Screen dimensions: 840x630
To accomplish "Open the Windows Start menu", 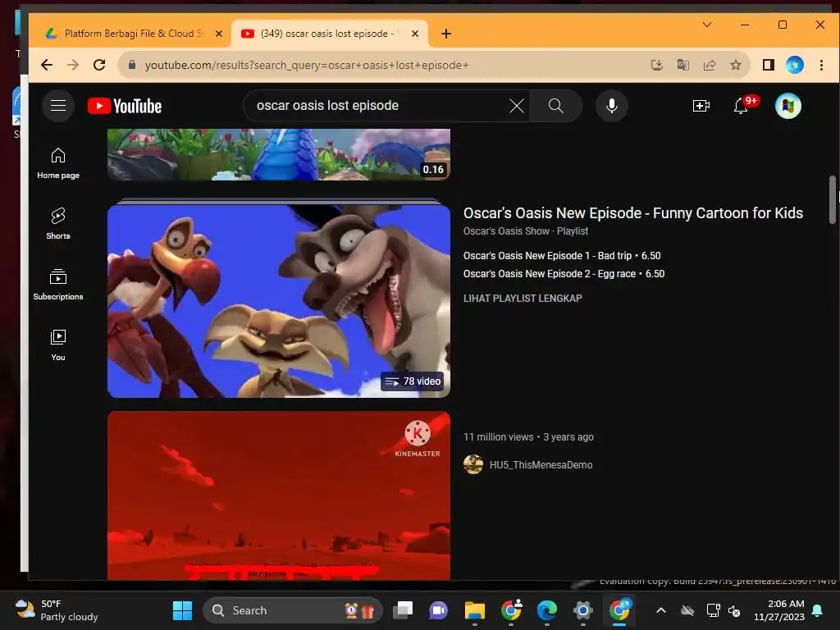I will tap(182, 610).
